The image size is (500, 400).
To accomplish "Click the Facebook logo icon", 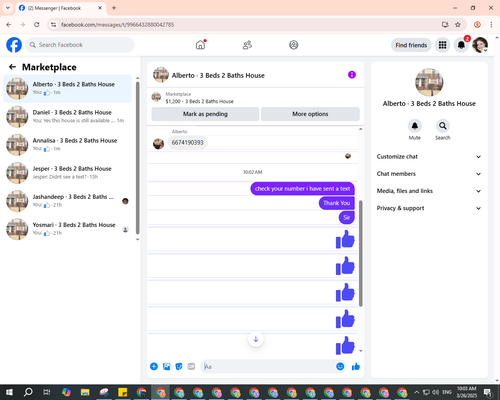I will tap(14, 45).
